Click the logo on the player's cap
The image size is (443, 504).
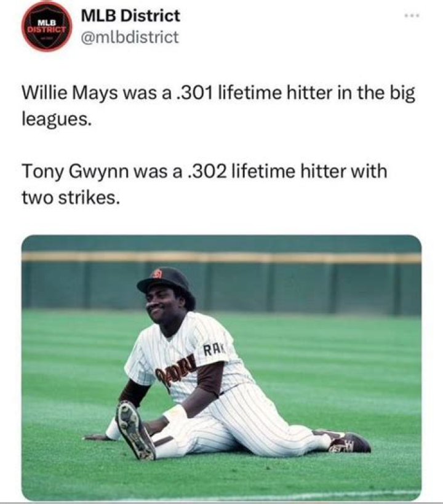tap(157, 273)
